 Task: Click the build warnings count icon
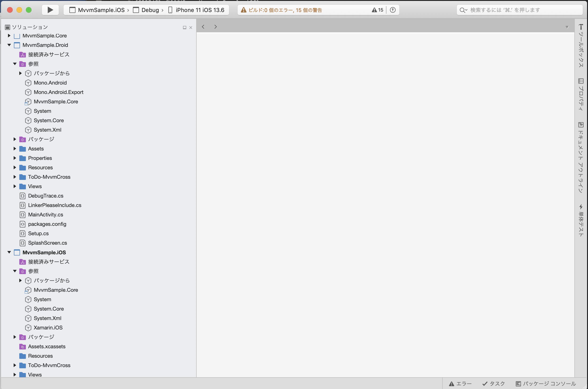point(377,10)
